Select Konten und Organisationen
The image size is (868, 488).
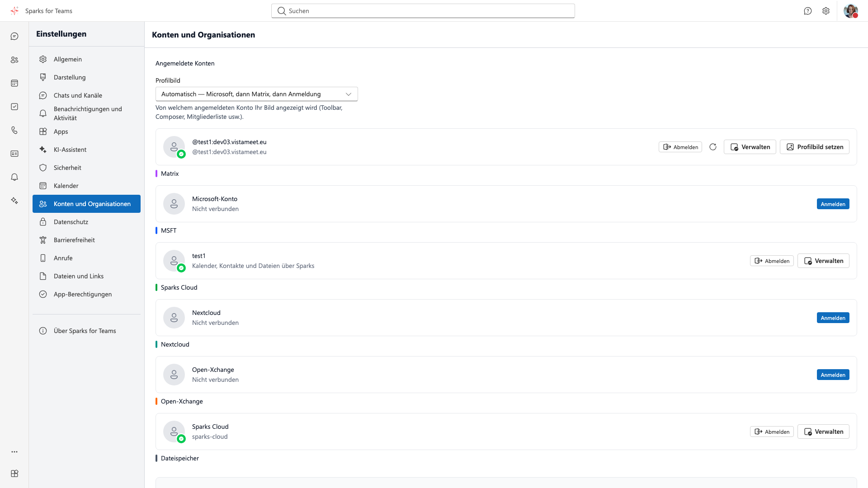86,204
